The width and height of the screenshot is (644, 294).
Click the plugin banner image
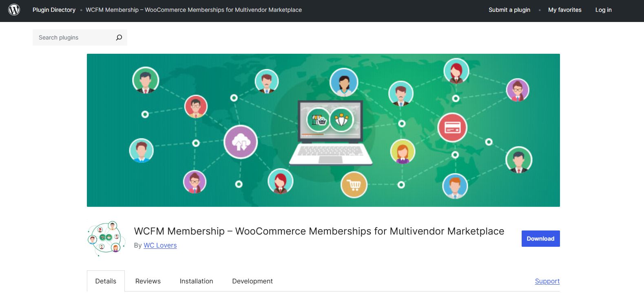coord(323,130)
